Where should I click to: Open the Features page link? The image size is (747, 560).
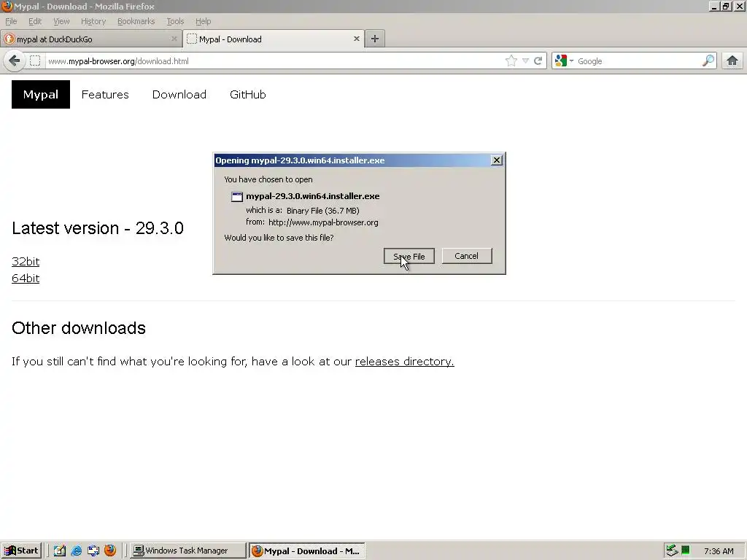pyautogui.click(x=105, y=94)
